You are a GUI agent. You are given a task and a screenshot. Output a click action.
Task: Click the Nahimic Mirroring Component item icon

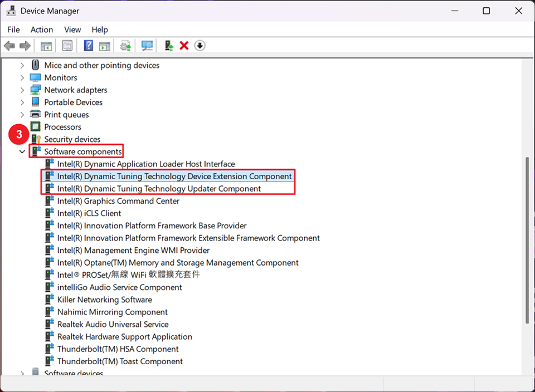click(50, 311)
